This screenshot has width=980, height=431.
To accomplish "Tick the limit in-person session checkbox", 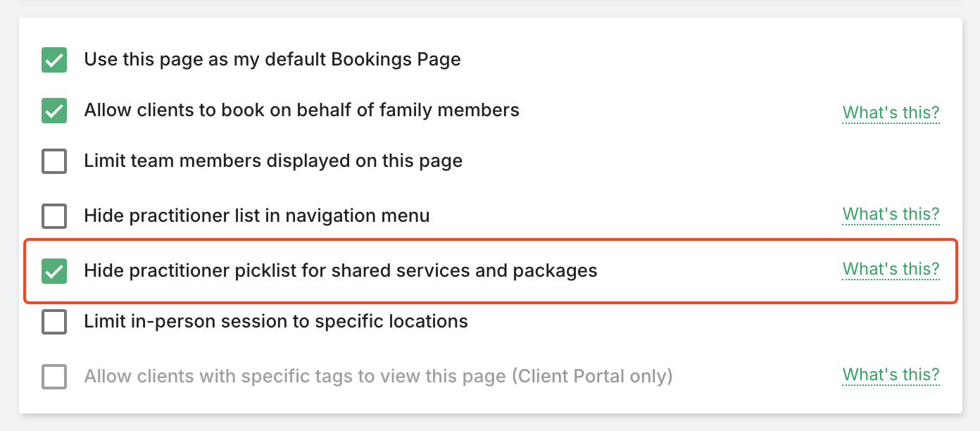I will point(54,322).
